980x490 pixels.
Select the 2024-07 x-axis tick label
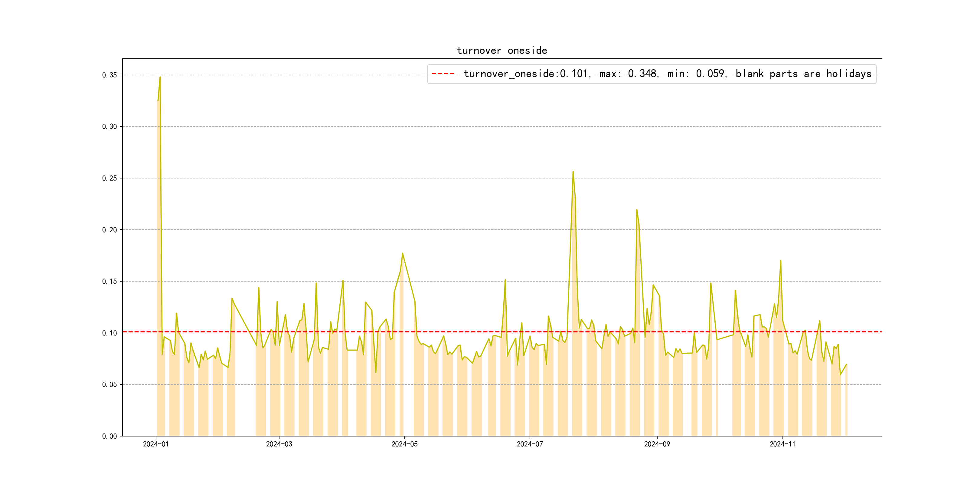(530, 444)
